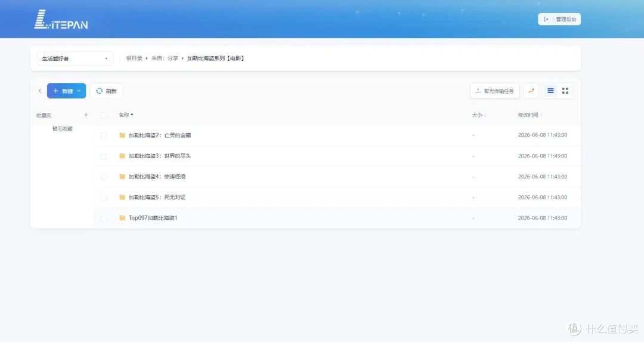Navigate to 根目录 in breadcrumb
The width and height of the screenshot is (644, 342).
(134, 58)
